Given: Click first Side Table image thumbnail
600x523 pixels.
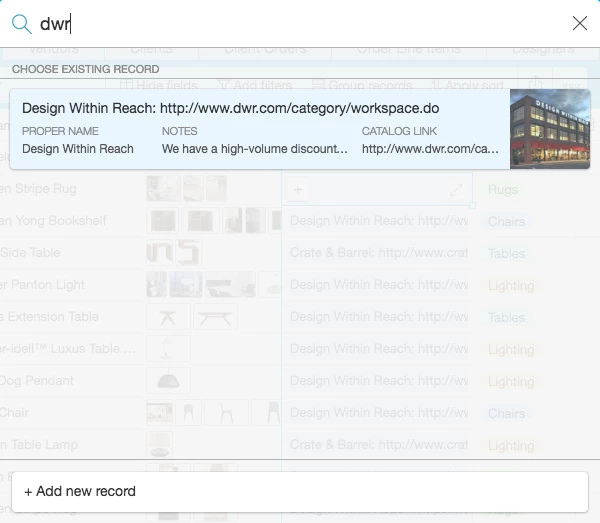Looking at the screenshot, I should (x=160, y=253).
